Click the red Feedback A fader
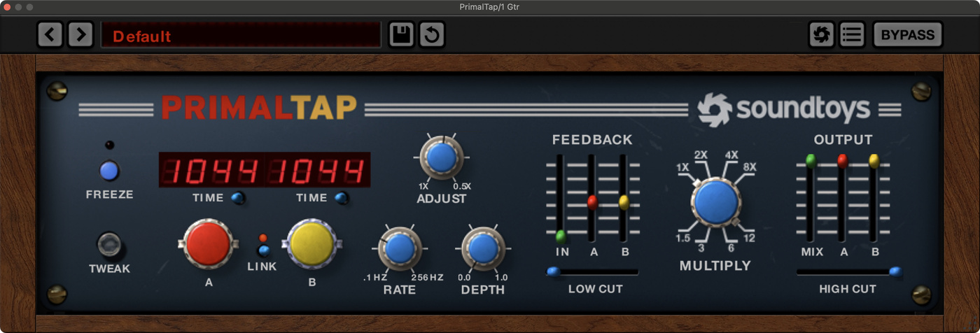The image size is (980, 333). pos(593,203)
